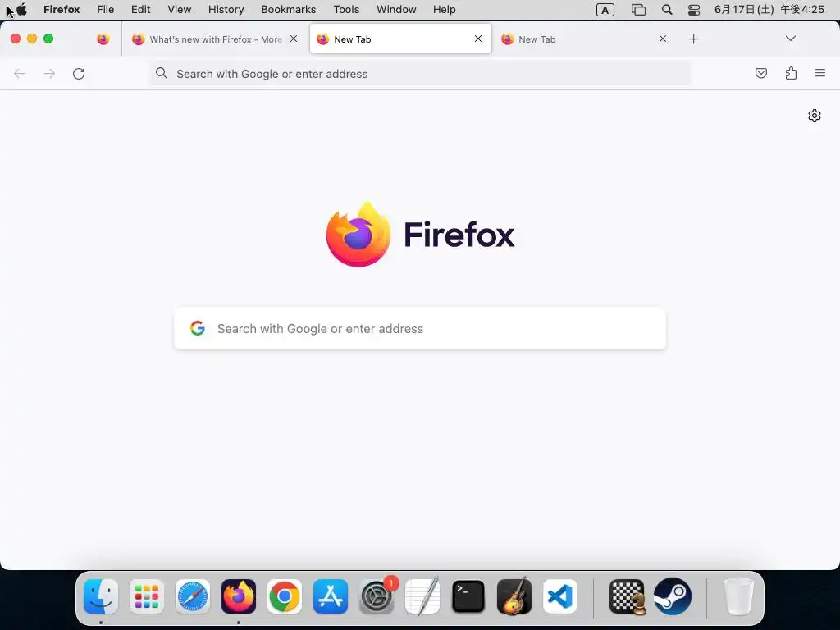Open the History menu
This screenshot has height=630, width=840.
click(x=226, y=10)
